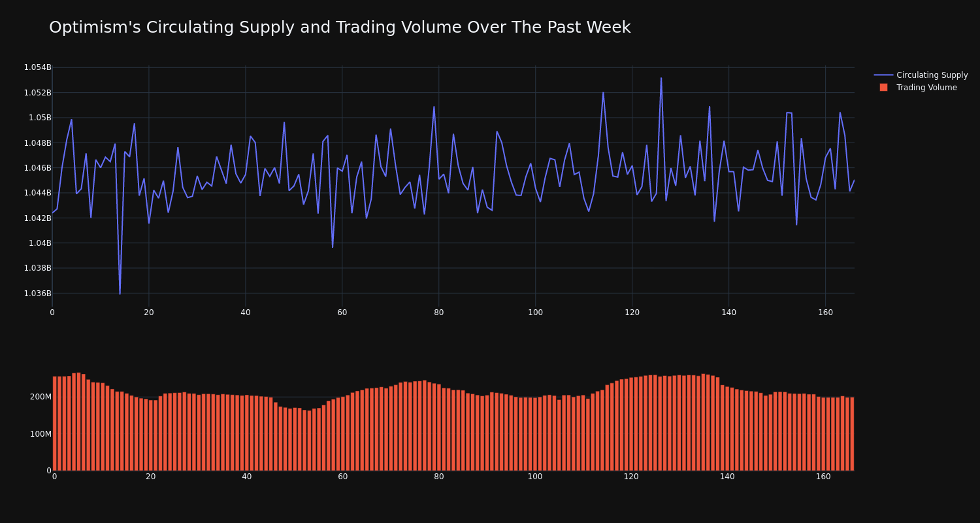Image resolution: width=980 pixels, height=523 pixels.
Task: Click the 1.05B y-axis label
Action: tap(39, 118)
